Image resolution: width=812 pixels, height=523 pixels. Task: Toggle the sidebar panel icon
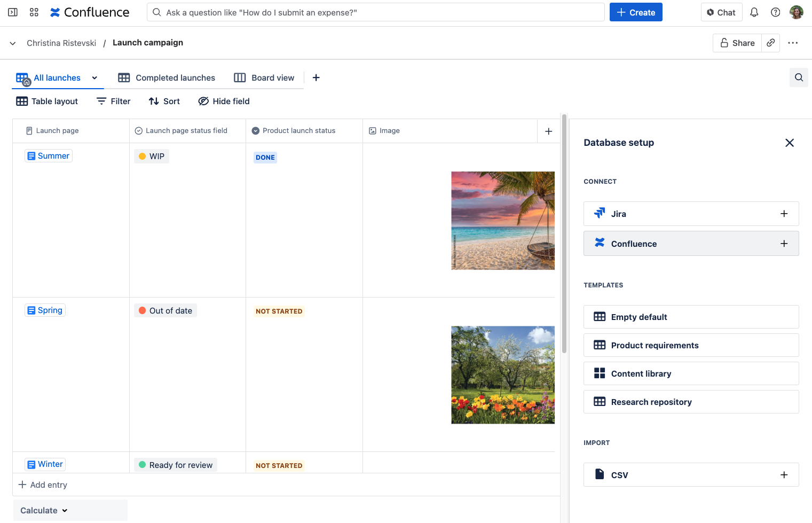point(13,12)
